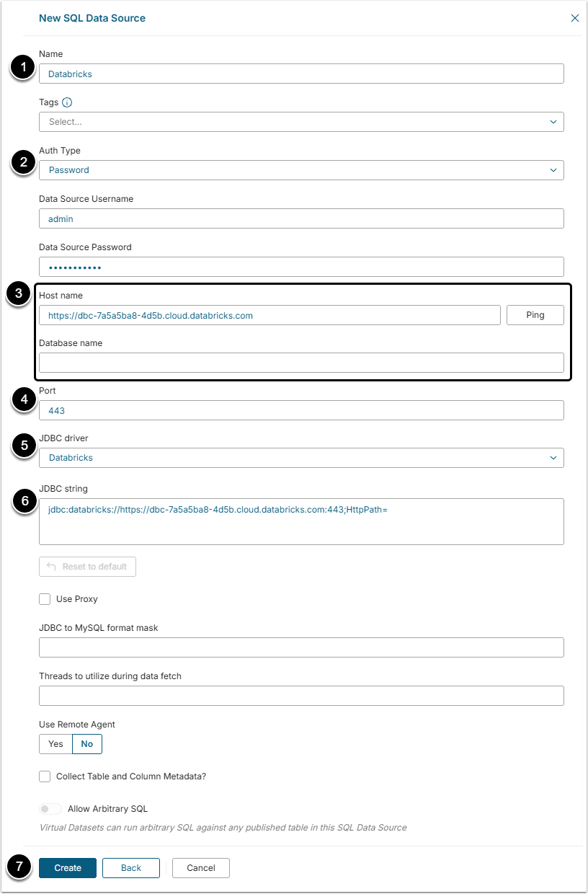
Task: Enable the Use Proxy checkbox
Action: [45, 599]
